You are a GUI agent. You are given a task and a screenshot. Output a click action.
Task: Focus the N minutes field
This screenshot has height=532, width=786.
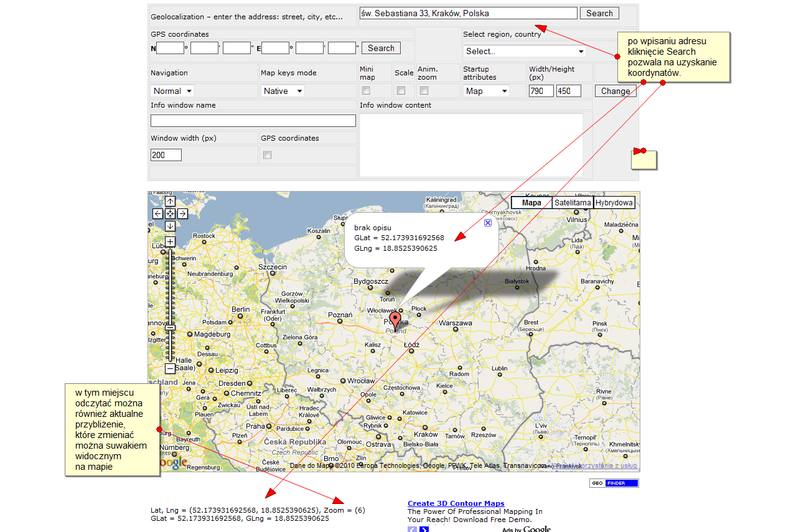click(x=204, y=48)
